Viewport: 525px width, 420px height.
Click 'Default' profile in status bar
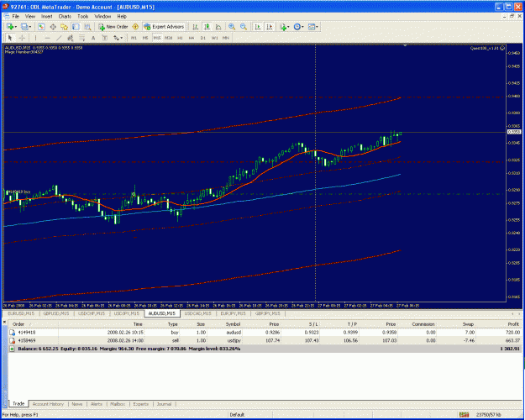click(x=237, y=415)
